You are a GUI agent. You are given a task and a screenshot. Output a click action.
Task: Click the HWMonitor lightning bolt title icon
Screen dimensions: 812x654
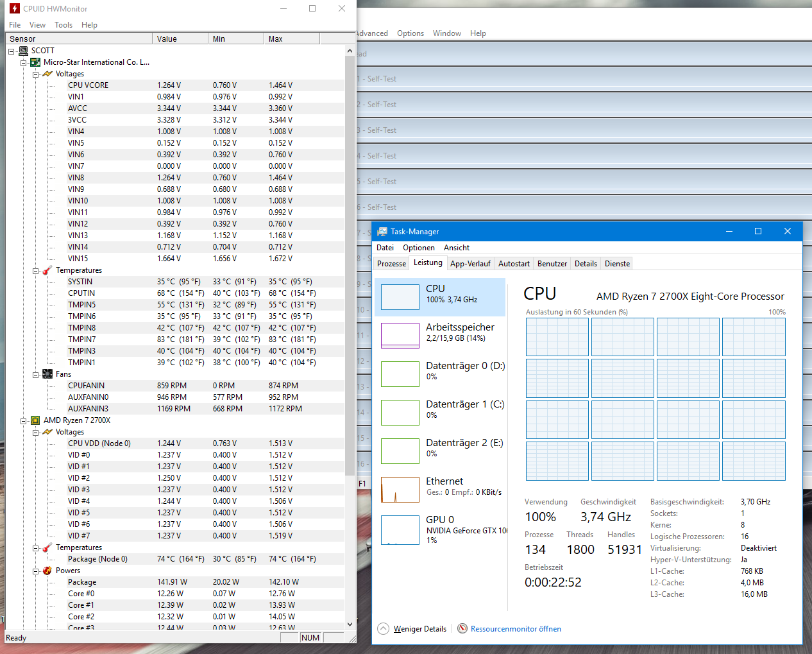coord(15,8)
